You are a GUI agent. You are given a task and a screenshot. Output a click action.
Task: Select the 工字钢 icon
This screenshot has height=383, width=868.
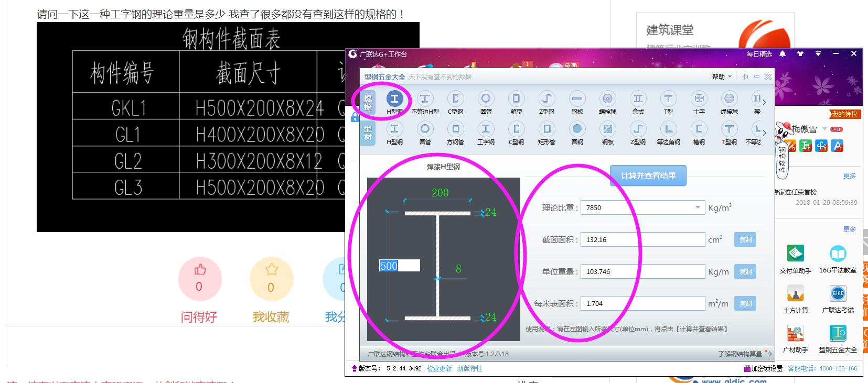point(486,129)
